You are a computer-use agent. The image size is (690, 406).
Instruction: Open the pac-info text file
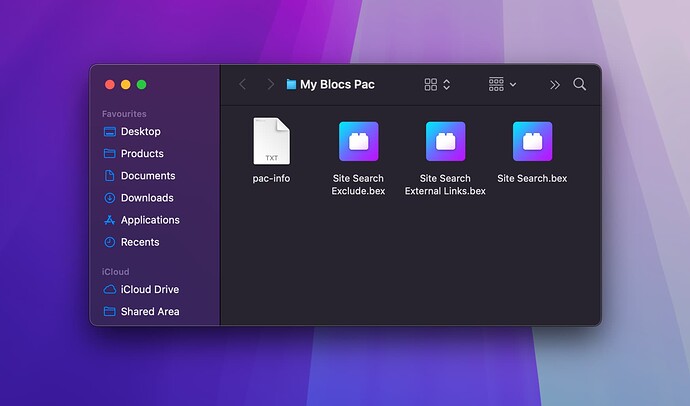click(271, 142)
